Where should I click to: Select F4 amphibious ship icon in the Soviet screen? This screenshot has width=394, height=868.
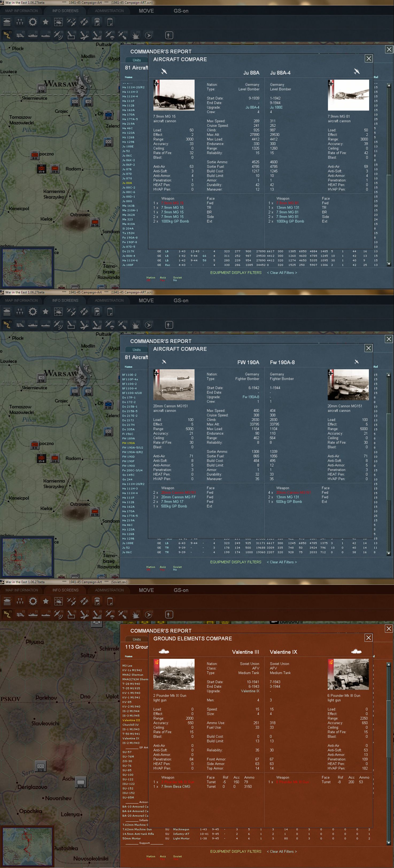coord(45,614)
